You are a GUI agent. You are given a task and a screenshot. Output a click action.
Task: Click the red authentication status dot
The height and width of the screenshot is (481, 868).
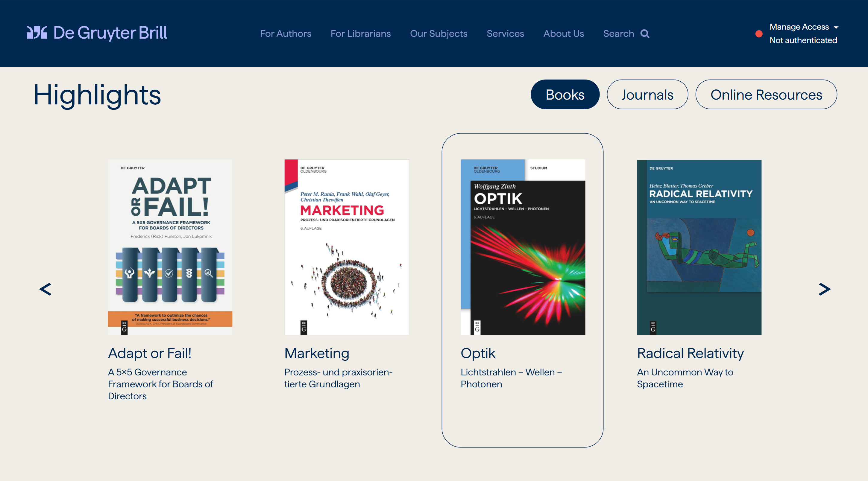759,34
